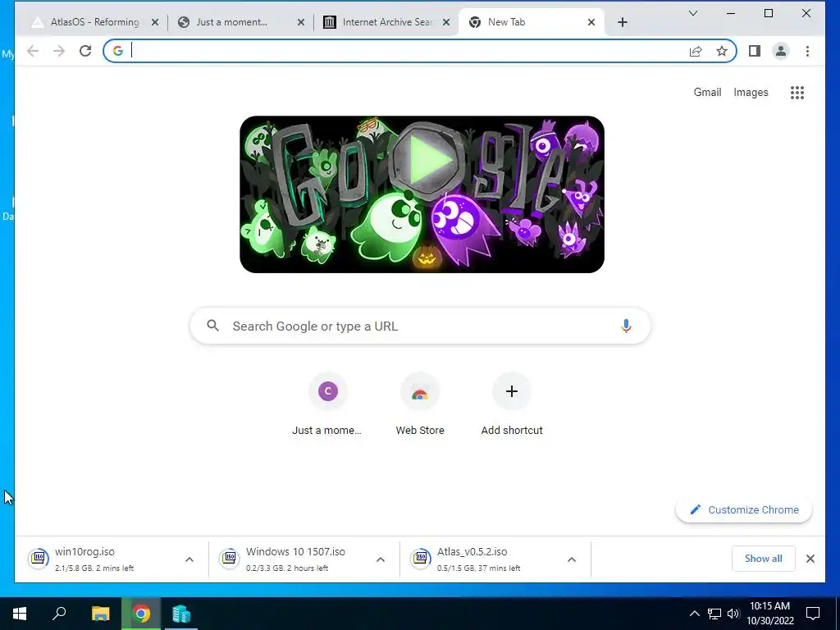Viewport: 840px width, 630px height.
Task: Click the Chrome taskbar icon
Action: click(141, 614)
